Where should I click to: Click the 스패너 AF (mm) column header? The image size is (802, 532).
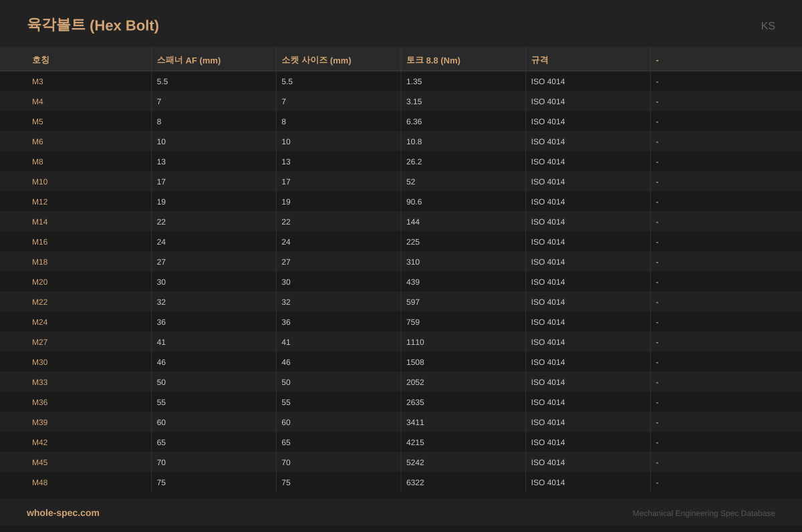click(188, 60)
